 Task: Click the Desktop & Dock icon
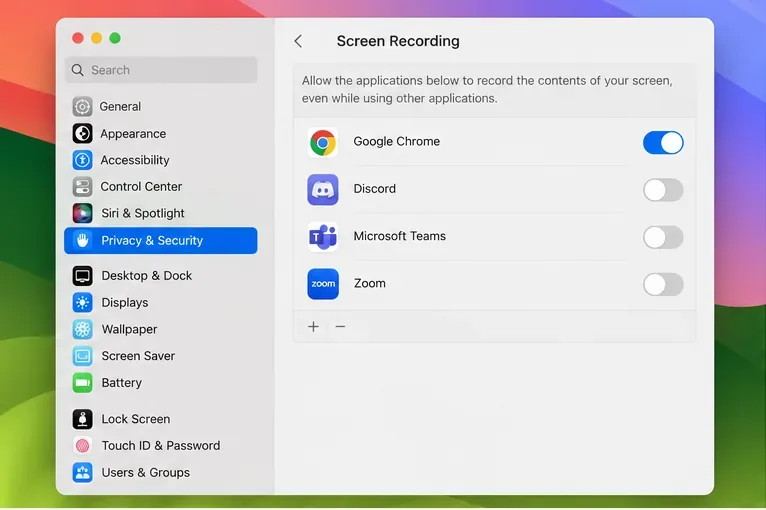82,276
